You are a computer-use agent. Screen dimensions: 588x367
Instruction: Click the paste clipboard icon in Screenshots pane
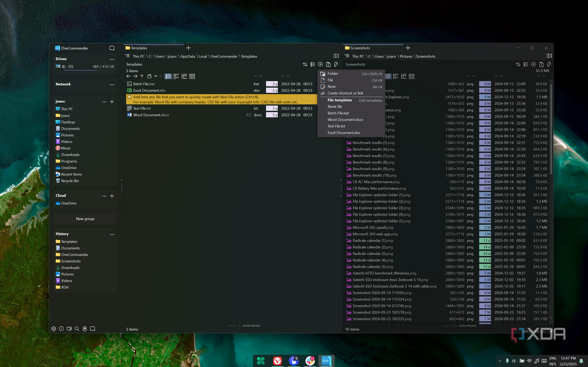(541, 64)
